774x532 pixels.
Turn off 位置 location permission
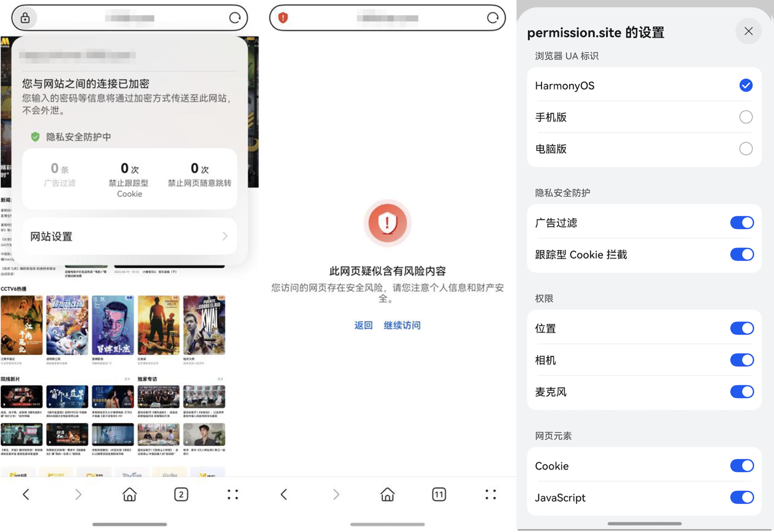tap(742, 328)
